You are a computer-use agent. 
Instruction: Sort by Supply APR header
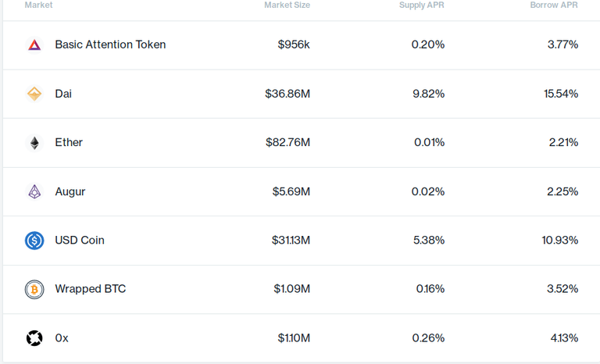tap(421, 5)
